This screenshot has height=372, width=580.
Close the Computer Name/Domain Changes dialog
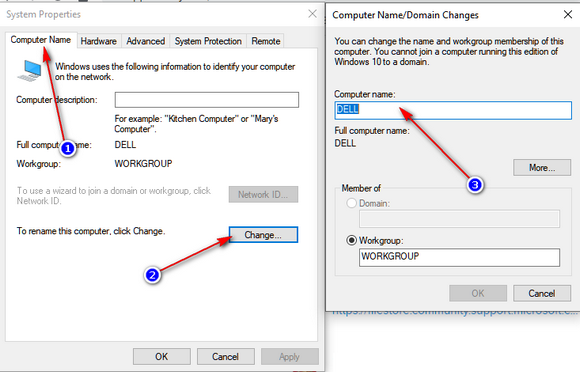568,14
